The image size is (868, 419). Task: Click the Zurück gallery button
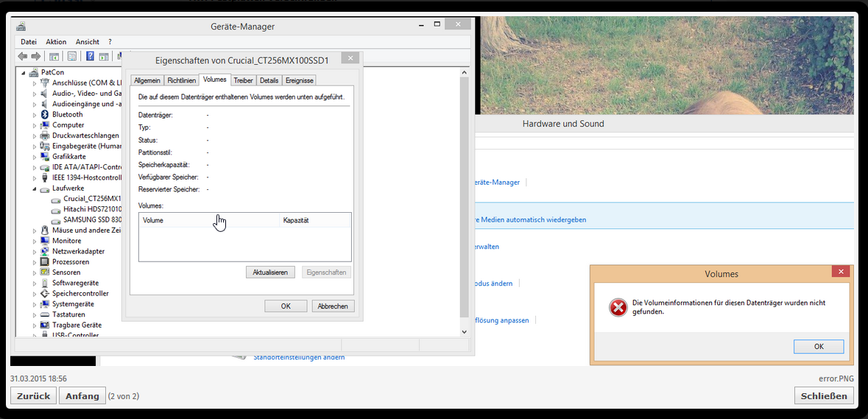click(x=33, y=395)
